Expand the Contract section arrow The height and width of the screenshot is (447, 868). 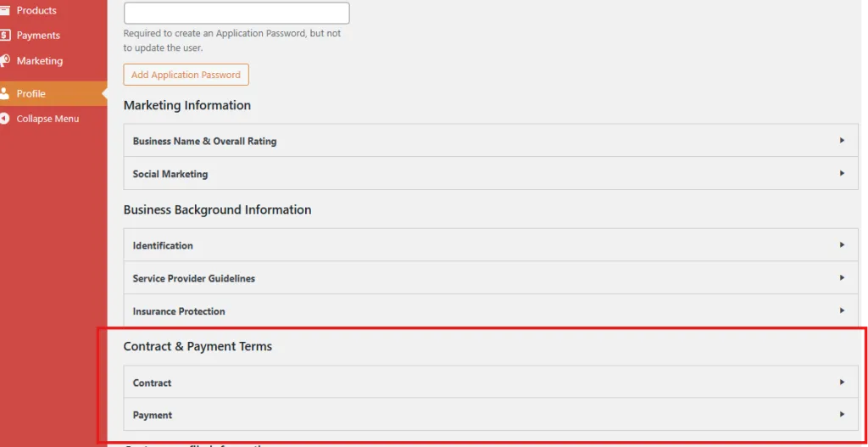842,383
